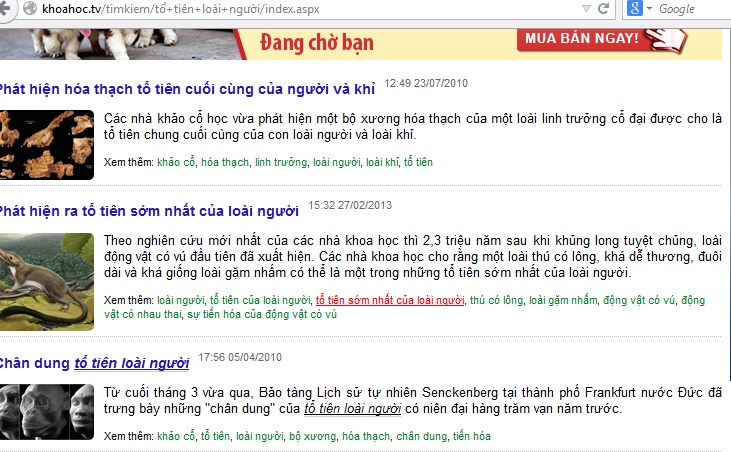Click the timestamp '17:56 05/04/2010'

tap(240, 357)
